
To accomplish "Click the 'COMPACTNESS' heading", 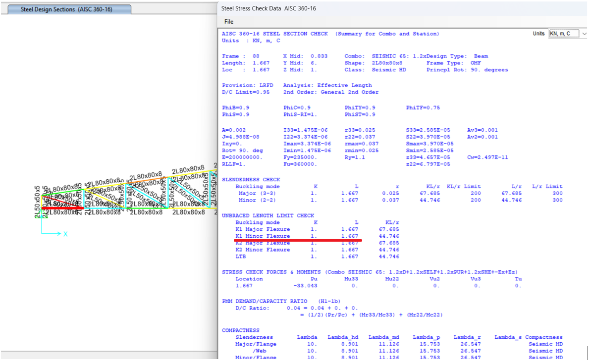I will coord(240,330).
